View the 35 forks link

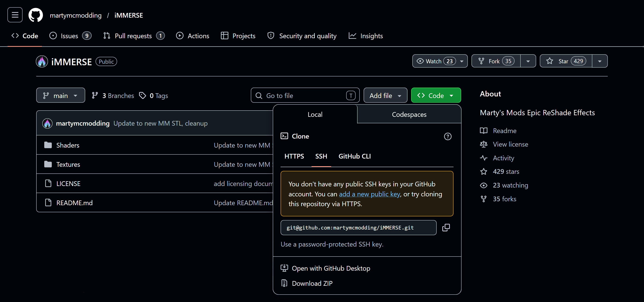click(x=498, y=199)
